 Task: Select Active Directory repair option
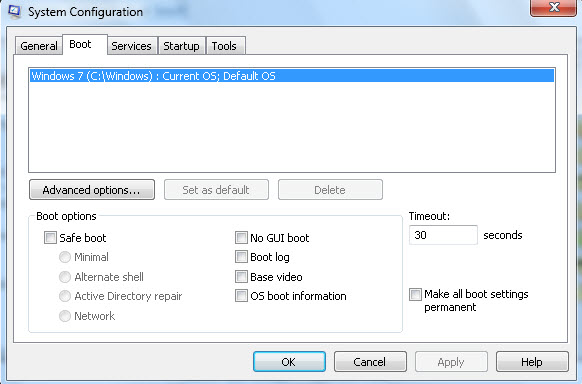coord(65,296)
